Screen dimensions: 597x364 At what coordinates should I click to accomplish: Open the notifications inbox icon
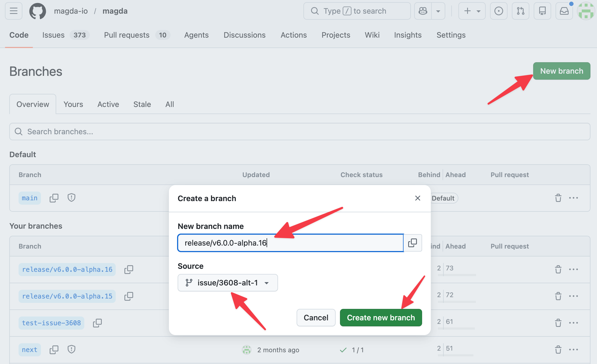coord(564,11)
